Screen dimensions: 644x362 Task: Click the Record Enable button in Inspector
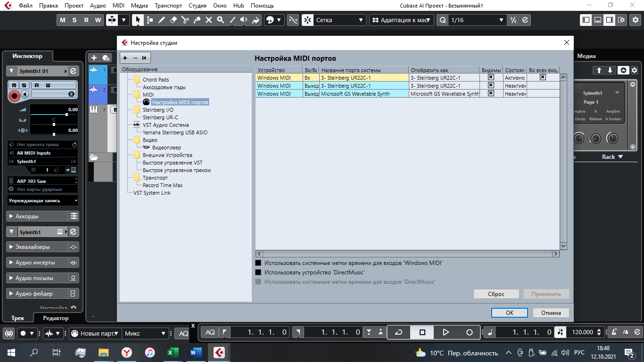click(14, 95)
